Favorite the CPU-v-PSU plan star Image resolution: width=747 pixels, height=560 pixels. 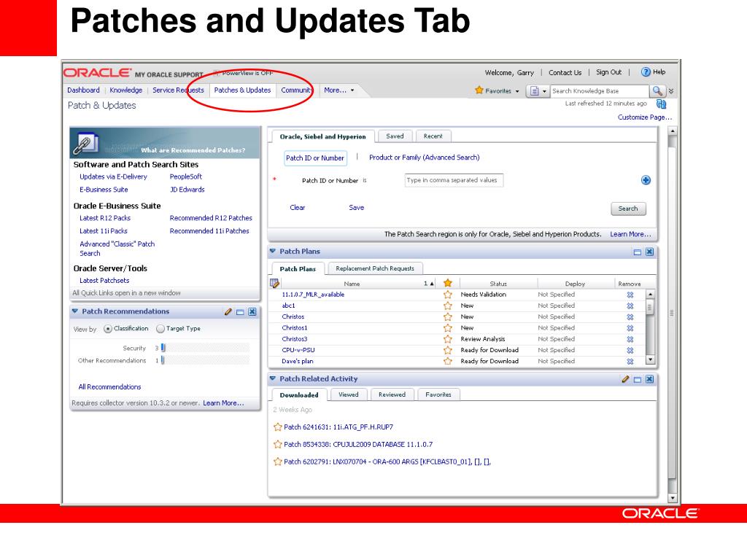[x=448, y=350]
